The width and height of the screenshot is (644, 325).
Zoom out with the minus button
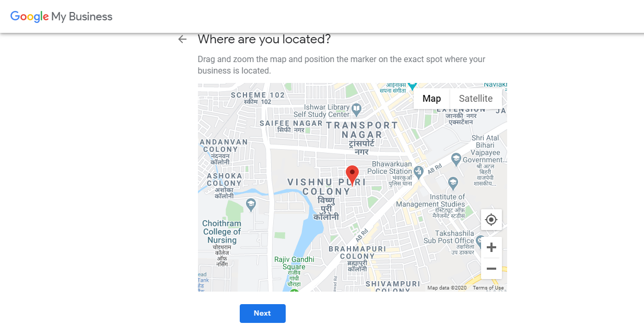(x=491, y=269)
